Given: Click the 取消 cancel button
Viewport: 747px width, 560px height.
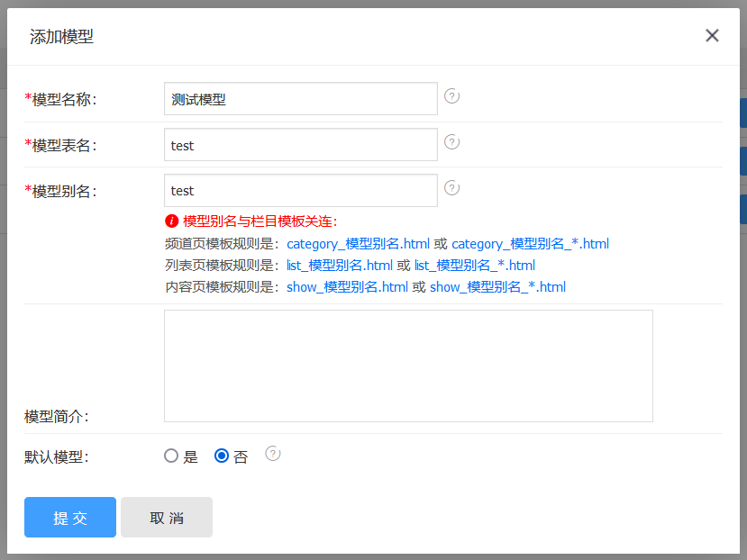Looking at the screenshot, I should click(x=166, y=517).
